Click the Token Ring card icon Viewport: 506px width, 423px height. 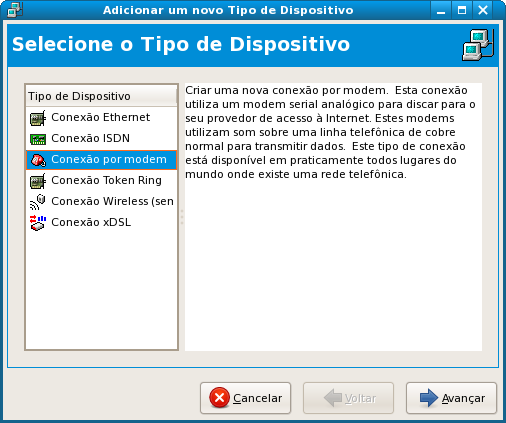tap(38, 181)
